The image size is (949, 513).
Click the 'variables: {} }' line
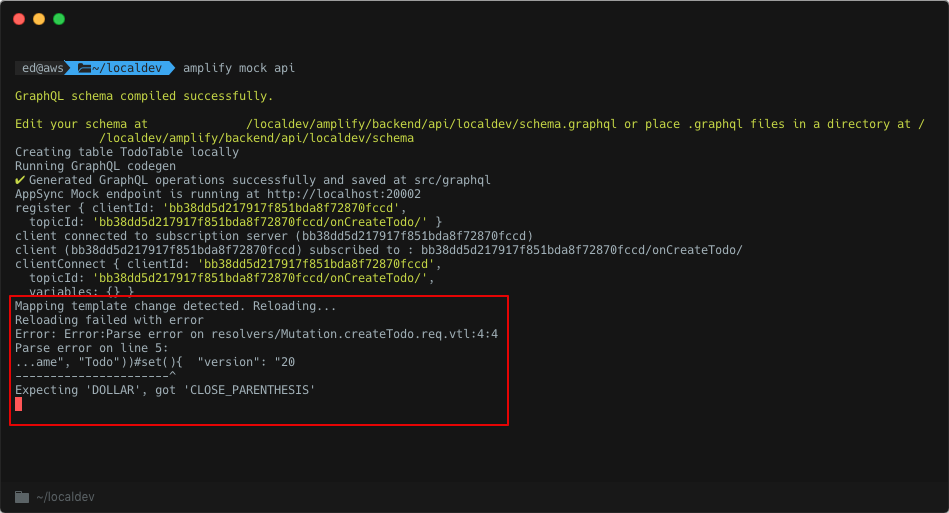click(x=82, y=291)
